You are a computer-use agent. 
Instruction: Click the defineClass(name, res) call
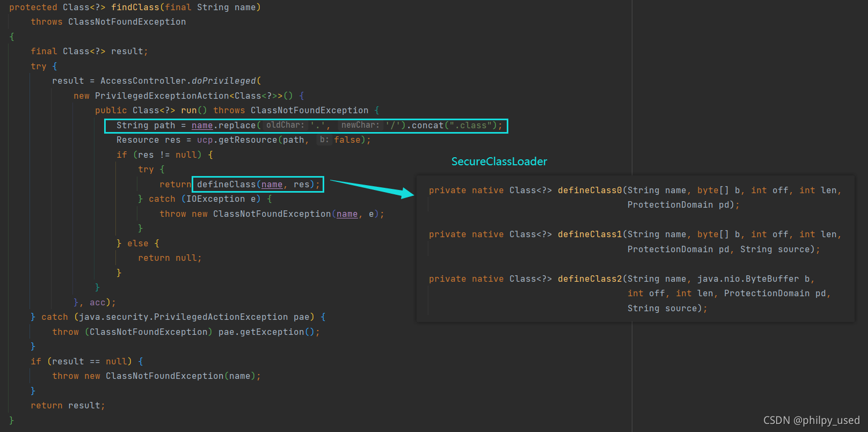click(258, 184)
